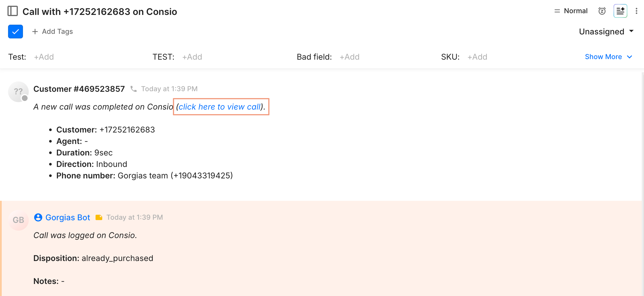Screen dimensions: 644x296
Task: Toggle the sidebar panel icon
Action: pyautogui.click(x=13, y=11)
